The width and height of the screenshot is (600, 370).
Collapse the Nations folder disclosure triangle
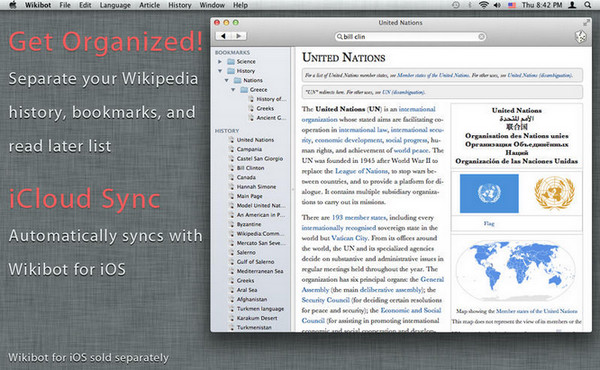pyautogui.click(x=227, y=80)
